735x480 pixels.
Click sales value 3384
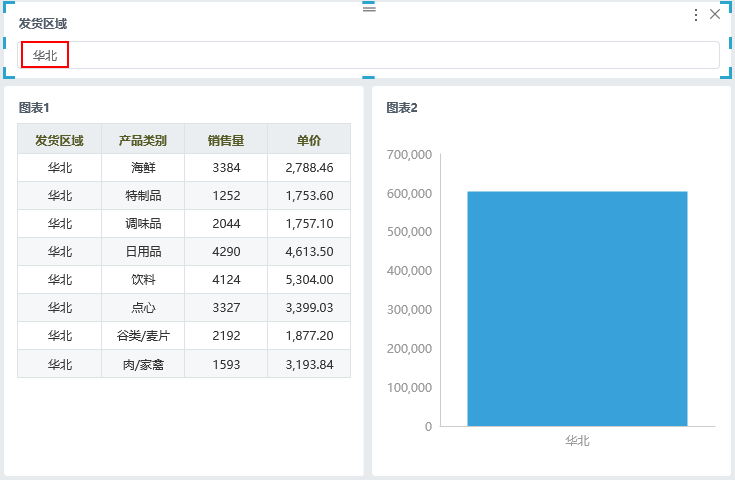pos(226,168)
